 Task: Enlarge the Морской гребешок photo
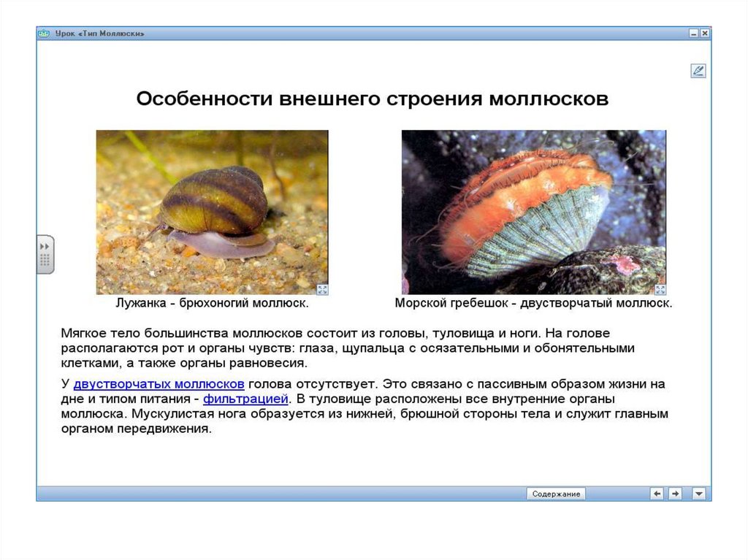pyautogui.click(x=660, y=289)
